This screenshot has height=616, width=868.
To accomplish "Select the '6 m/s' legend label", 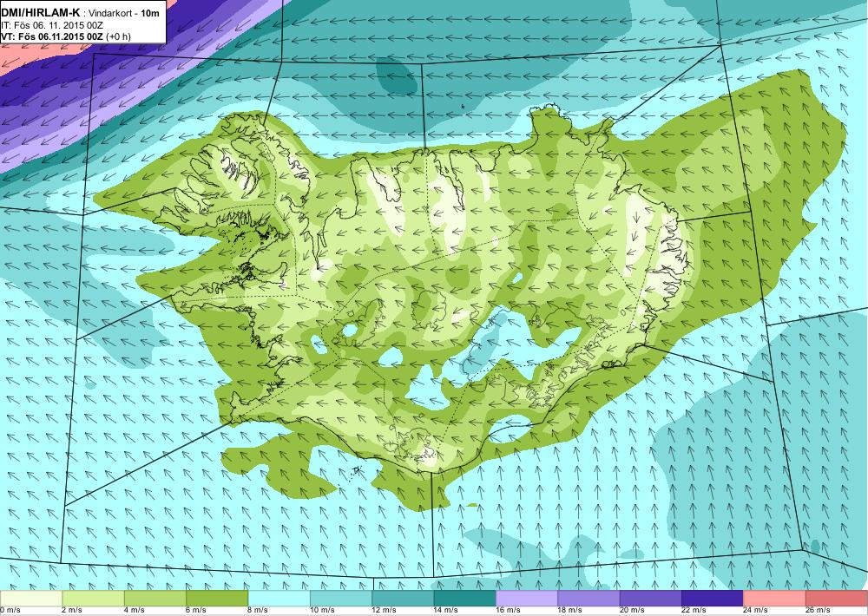I will tap(196, 610).
